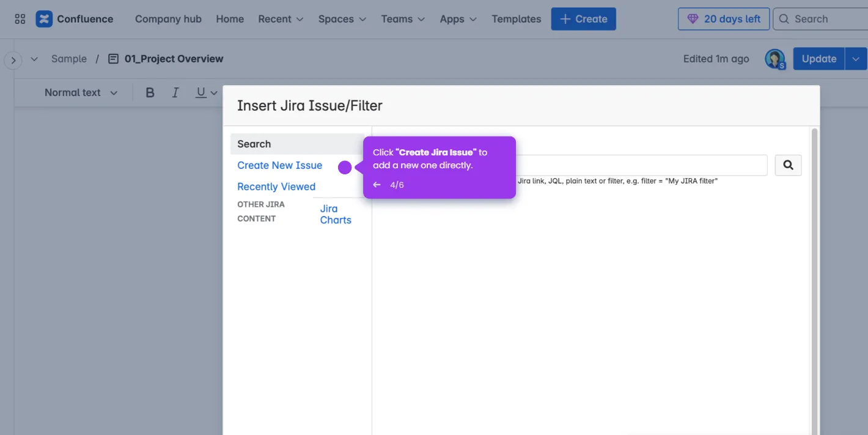
Task: Open the breadcrumb chevron dropdown before Sample
Action: (x=34, y=59)
